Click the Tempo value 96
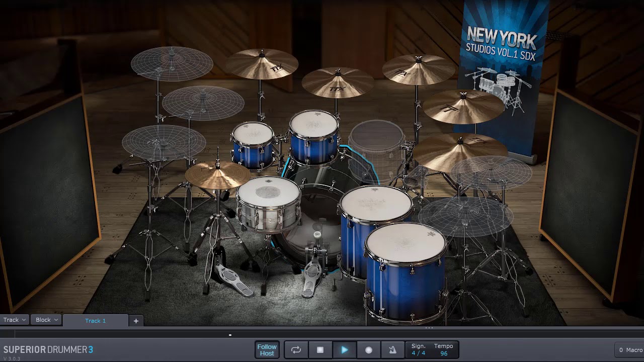The height and width of the screenshot is (362, 644). coord(444,353)
